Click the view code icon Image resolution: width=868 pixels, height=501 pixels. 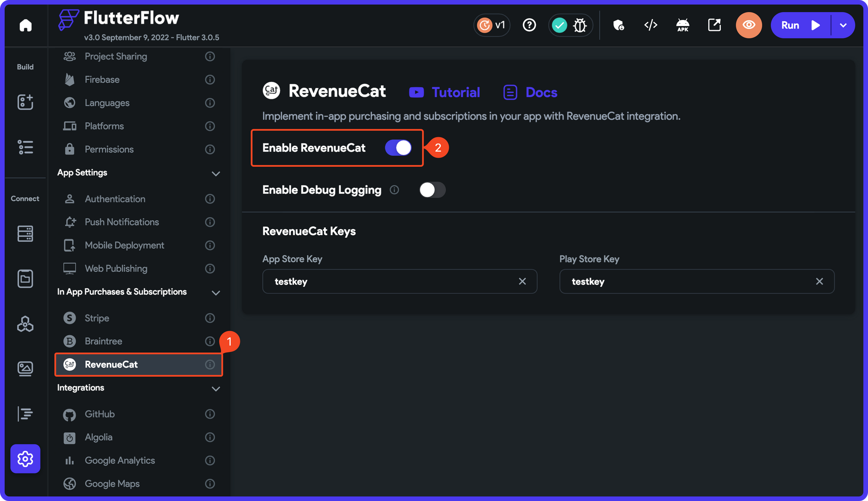(651, 25)
